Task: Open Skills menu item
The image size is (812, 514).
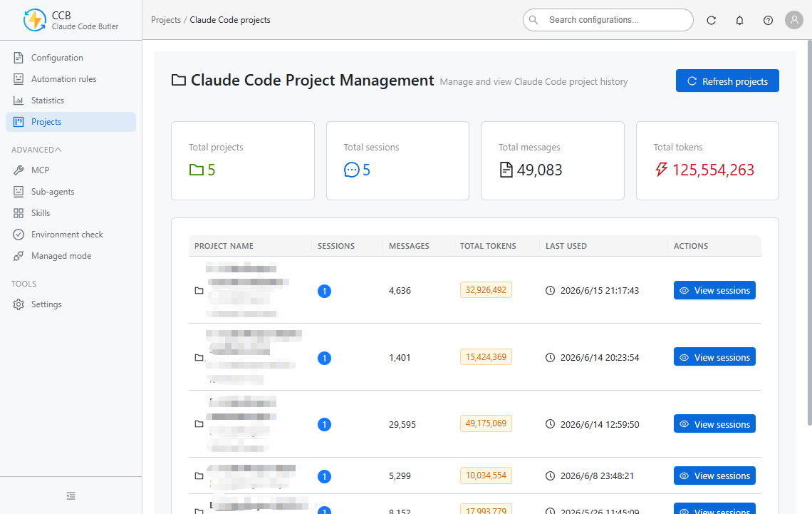Action: (71, 213)
